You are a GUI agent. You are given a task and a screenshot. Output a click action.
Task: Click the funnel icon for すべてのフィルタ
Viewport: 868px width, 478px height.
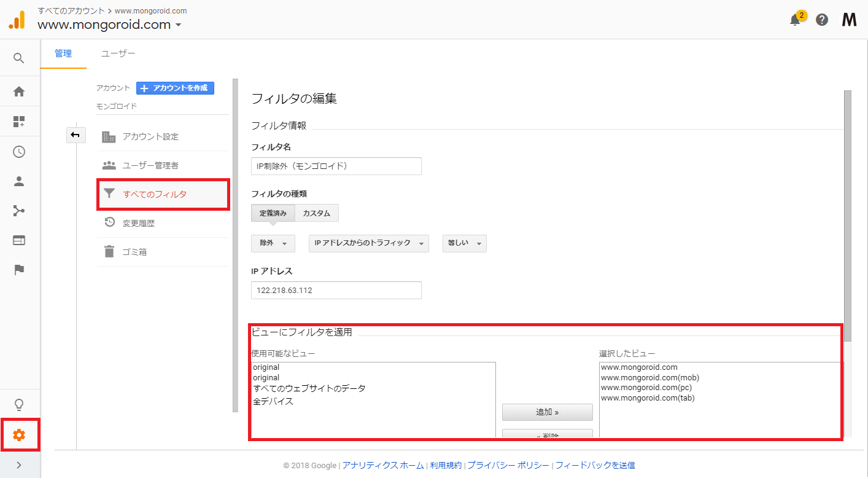coord(109,194)
